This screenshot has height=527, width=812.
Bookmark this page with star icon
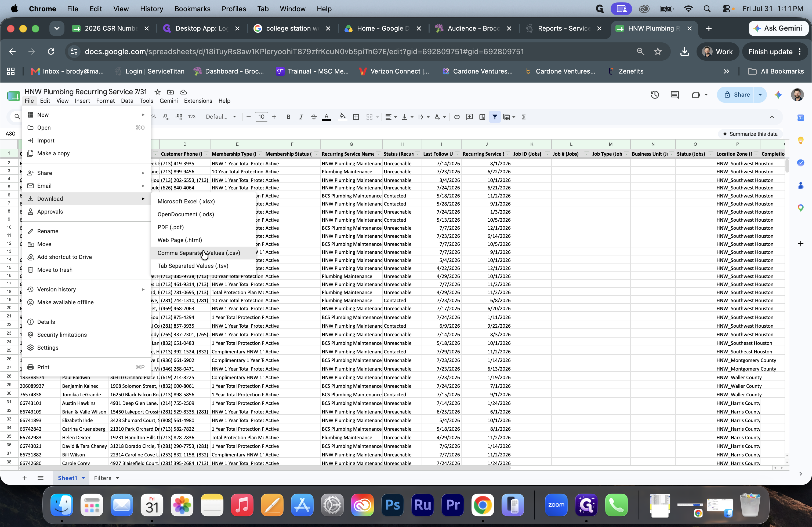coord(658,52)
